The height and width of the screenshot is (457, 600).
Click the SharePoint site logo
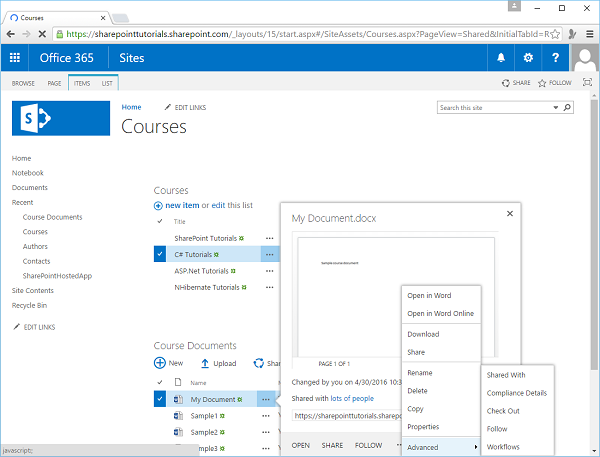click(60, 118)
